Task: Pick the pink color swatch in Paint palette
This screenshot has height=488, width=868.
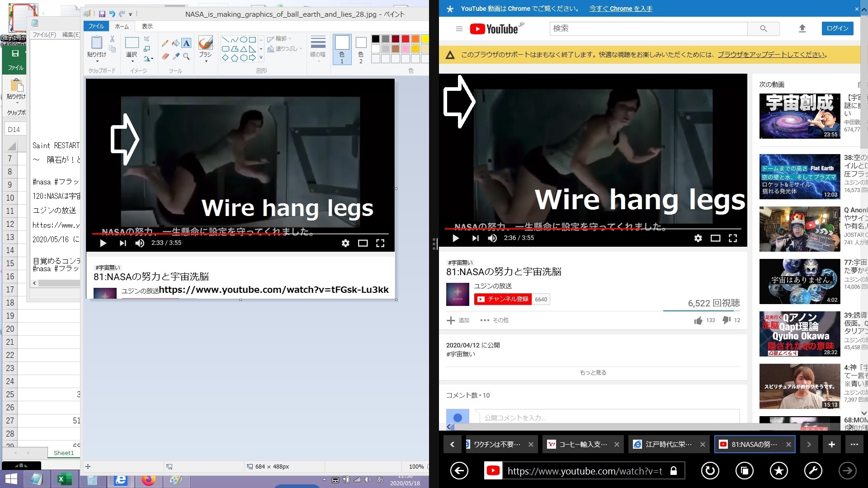Action: 405,49
